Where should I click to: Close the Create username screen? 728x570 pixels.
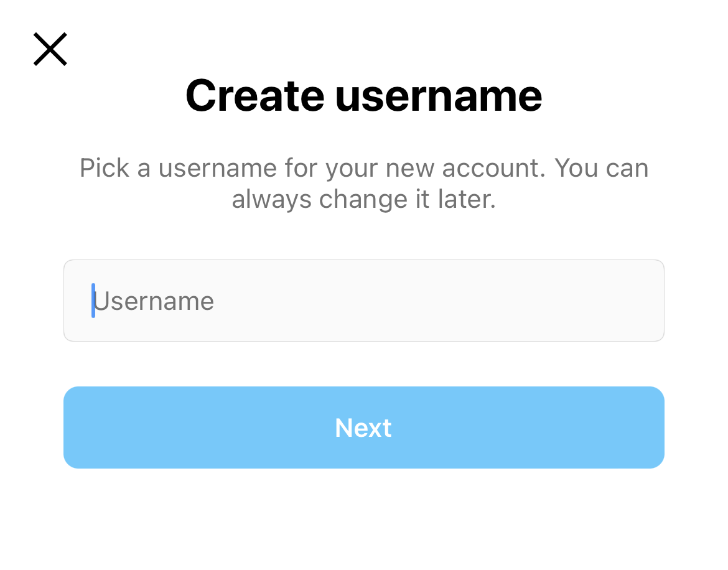pyautogui.click(x=50, y=50)
